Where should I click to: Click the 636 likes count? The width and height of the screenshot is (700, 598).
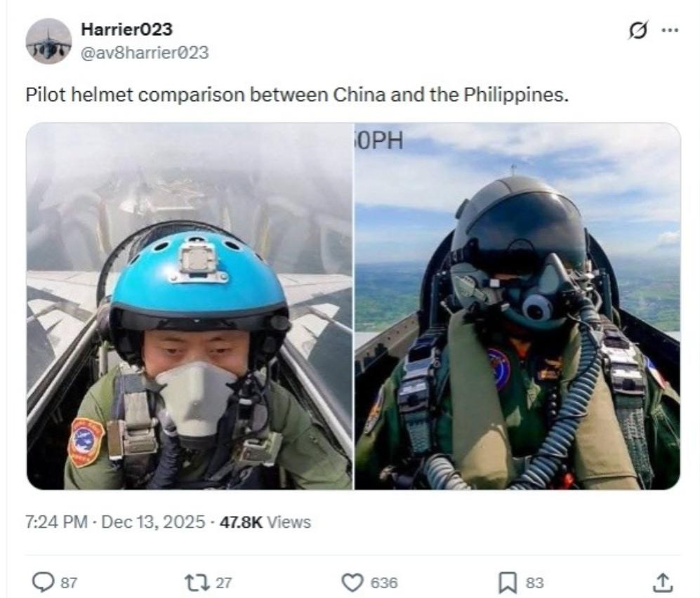coord(384,583)
